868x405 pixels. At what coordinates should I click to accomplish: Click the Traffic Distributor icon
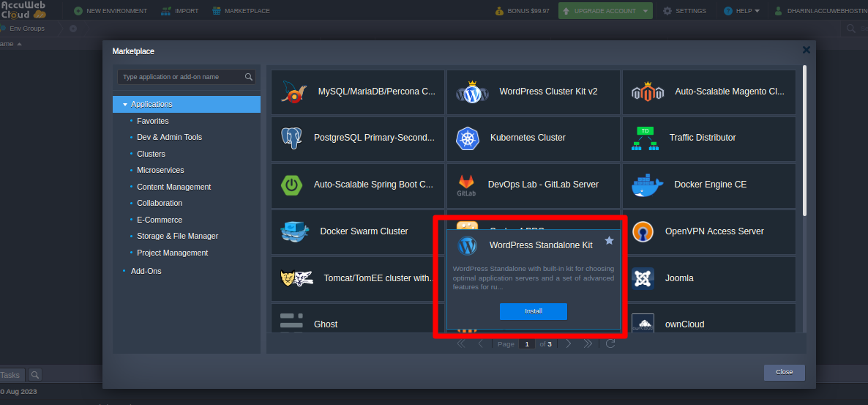click(646, 138)
